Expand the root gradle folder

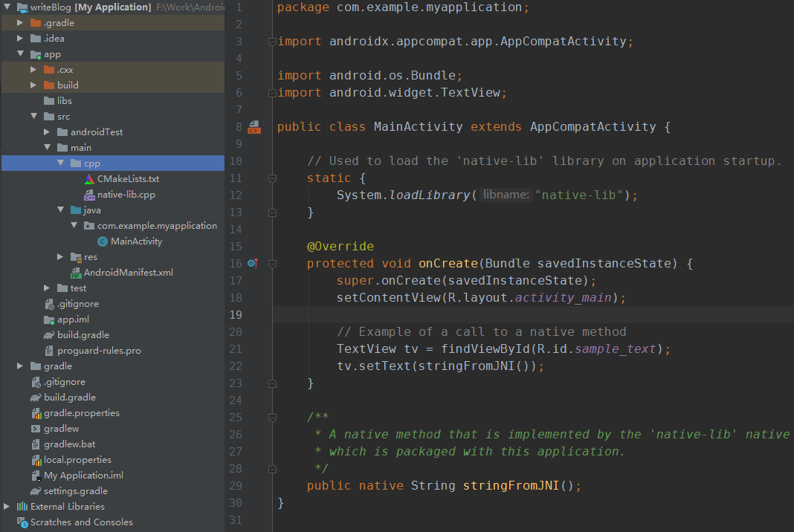(20, 366)
